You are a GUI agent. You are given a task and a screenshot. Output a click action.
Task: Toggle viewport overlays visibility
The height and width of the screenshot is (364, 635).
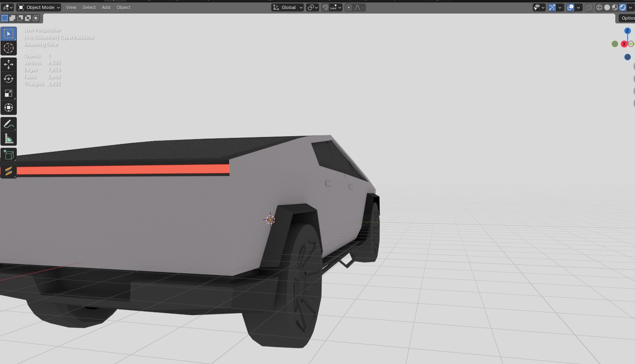(x=571, y=7)
